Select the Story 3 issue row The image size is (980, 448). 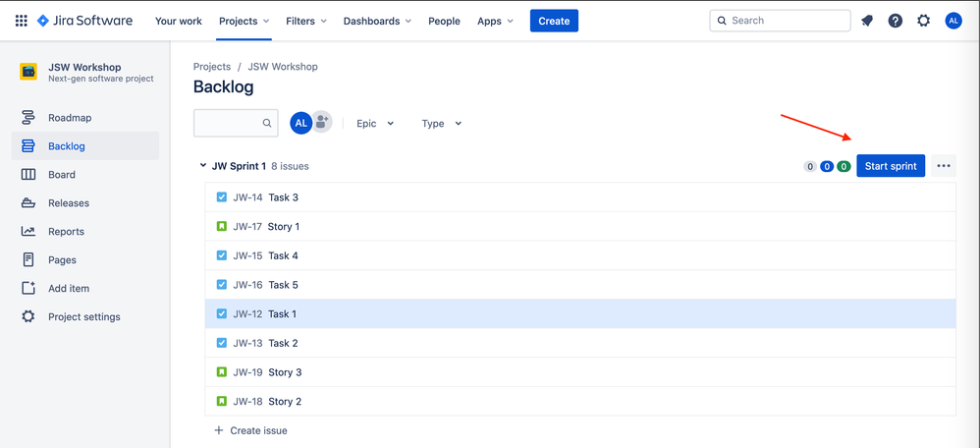click(580, 372)
